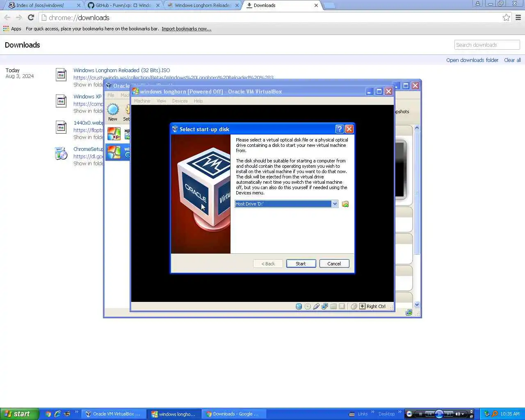Click the USB devices status icon
The width and height of the screenshot is (525, 420).
[316, 306]
